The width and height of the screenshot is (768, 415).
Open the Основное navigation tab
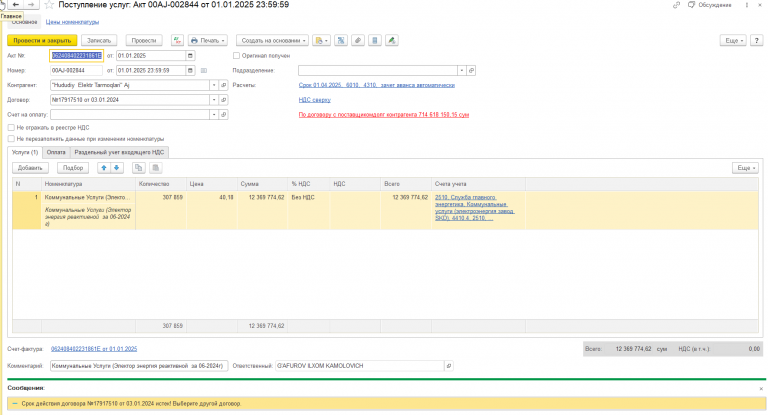[24, 22]
